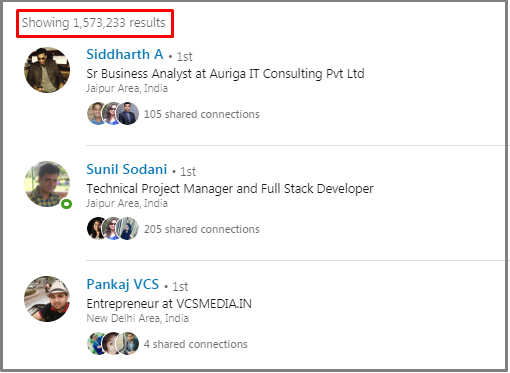Click first shared connection avatar under Pankaj
Viewport: 510px width, 373px height.
[x=95, y=344]
